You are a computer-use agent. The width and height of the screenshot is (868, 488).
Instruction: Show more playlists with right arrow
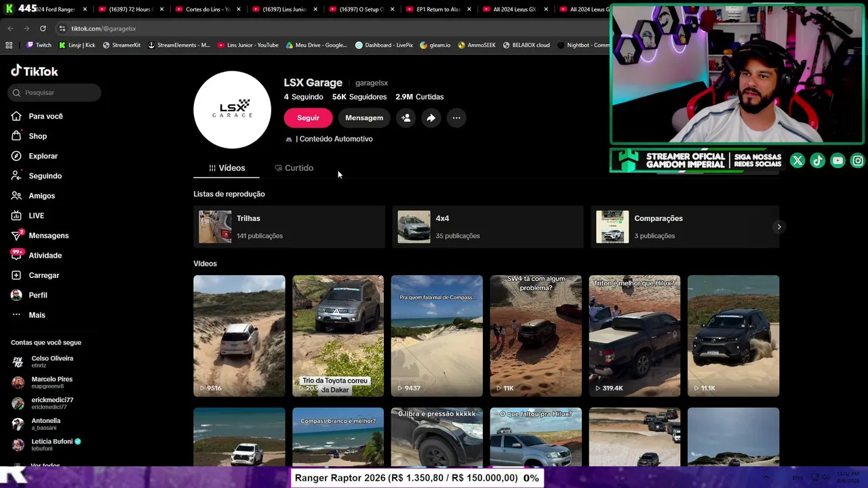coord(778,227)
